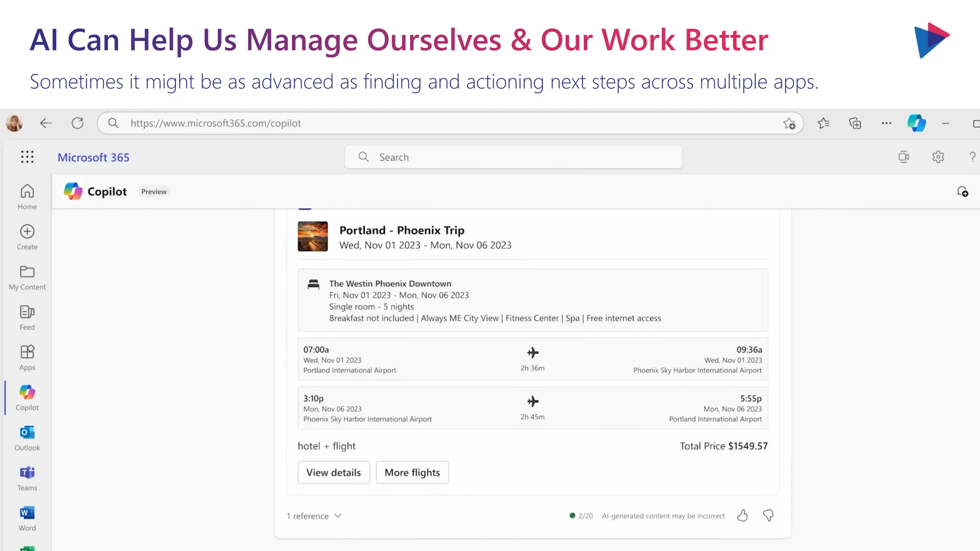Screen dimensions: 980x551
Task: Click the 5:55p arrival time
Action: tap(751, 398)
